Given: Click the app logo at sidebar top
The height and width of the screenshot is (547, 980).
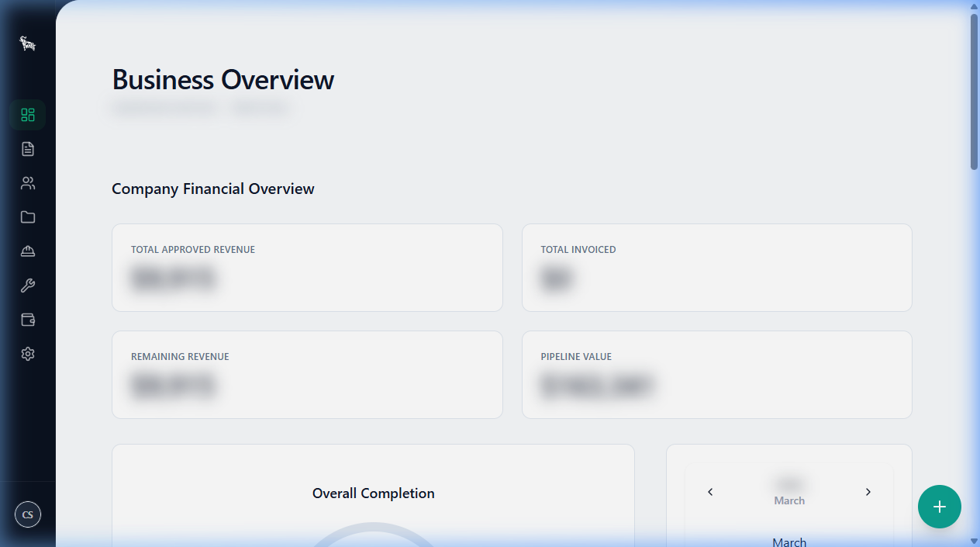Looking at the screenshot, I should pos(28,43).
